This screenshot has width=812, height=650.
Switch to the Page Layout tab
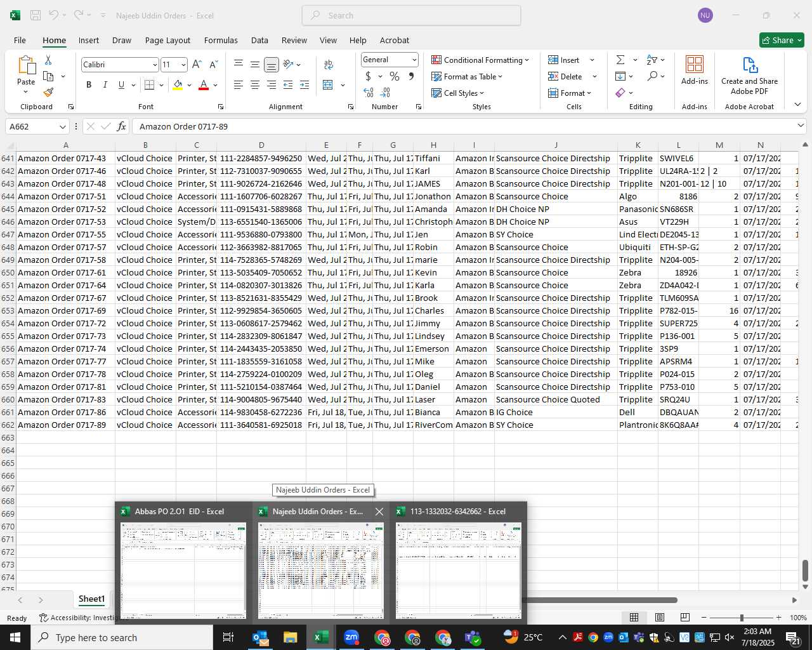167,40
